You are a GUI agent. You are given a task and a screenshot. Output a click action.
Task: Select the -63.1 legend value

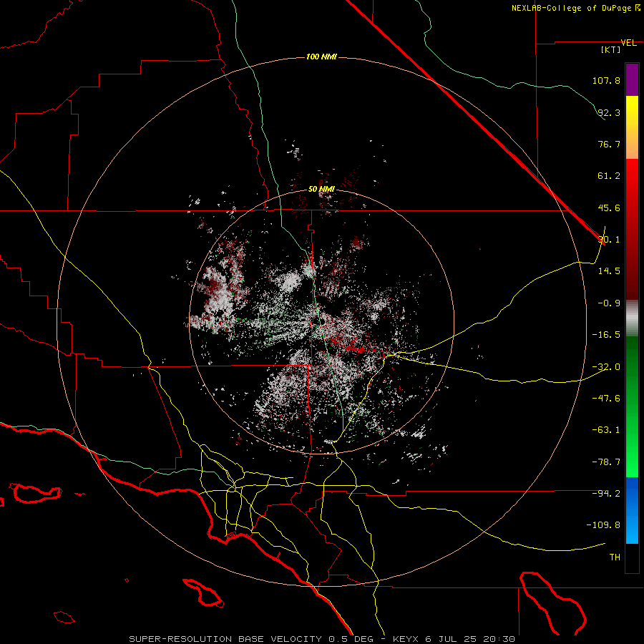click(x=606, y=430)
